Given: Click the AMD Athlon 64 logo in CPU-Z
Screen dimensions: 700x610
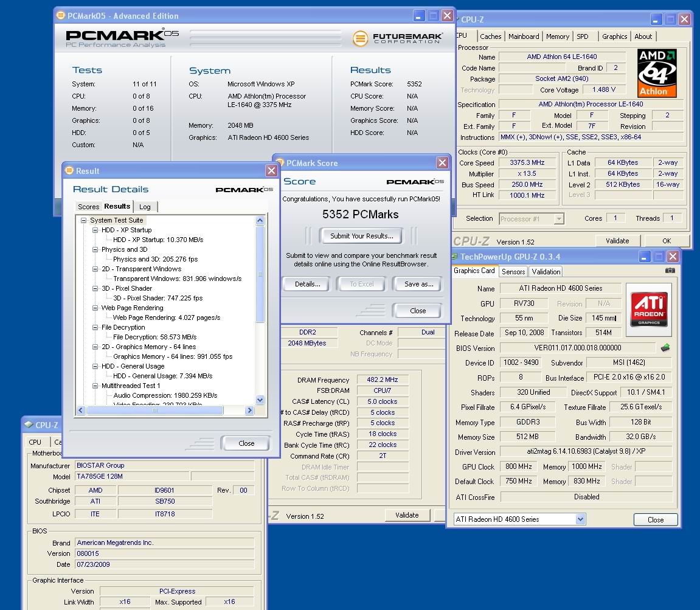Looking at the screenshot, I should click(x=657, y=73).
